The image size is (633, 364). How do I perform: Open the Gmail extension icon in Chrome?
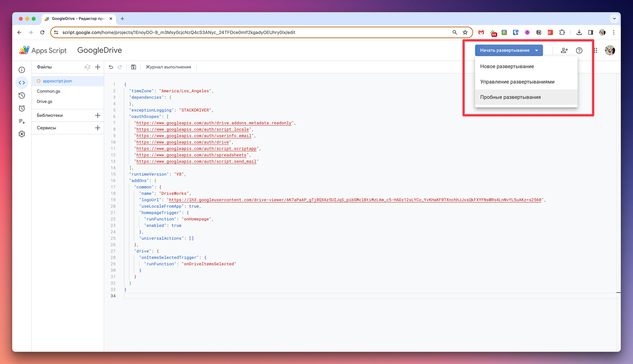click(481, 32)
